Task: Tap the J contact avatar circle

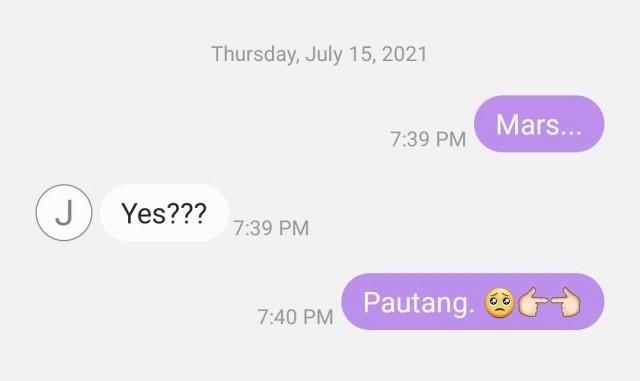Action: coord(64,212)
